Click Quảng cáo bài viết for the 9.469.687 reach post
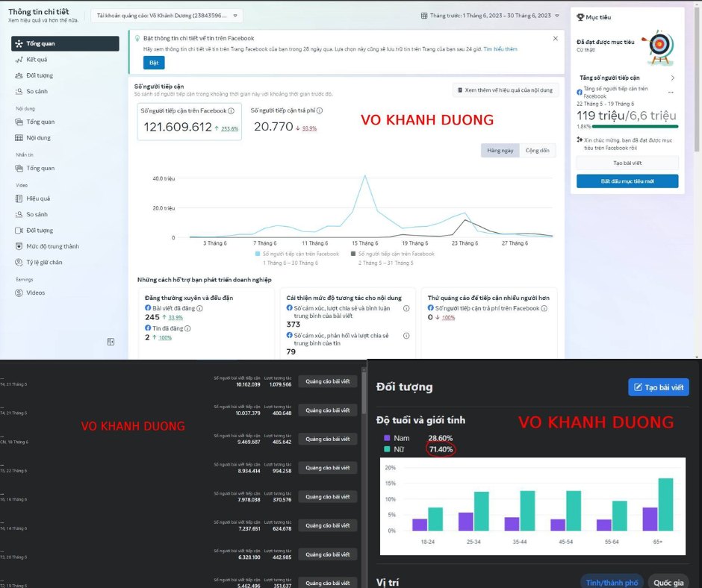The image size is (702, 588). point(328,439)
